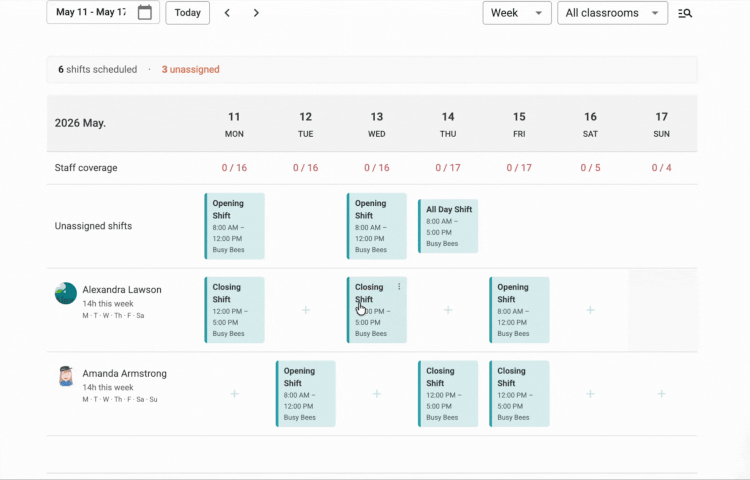Screen dimensions: 750x480
Task: Select the Alexandra Lawson name
Action: 122,290
